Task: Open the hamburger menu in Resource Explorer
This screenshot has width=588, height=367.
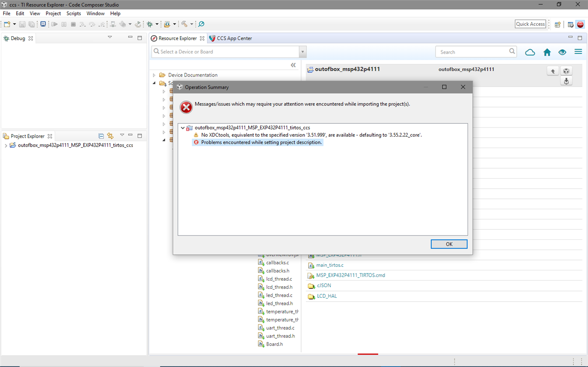Action: (x=578, y=52)
